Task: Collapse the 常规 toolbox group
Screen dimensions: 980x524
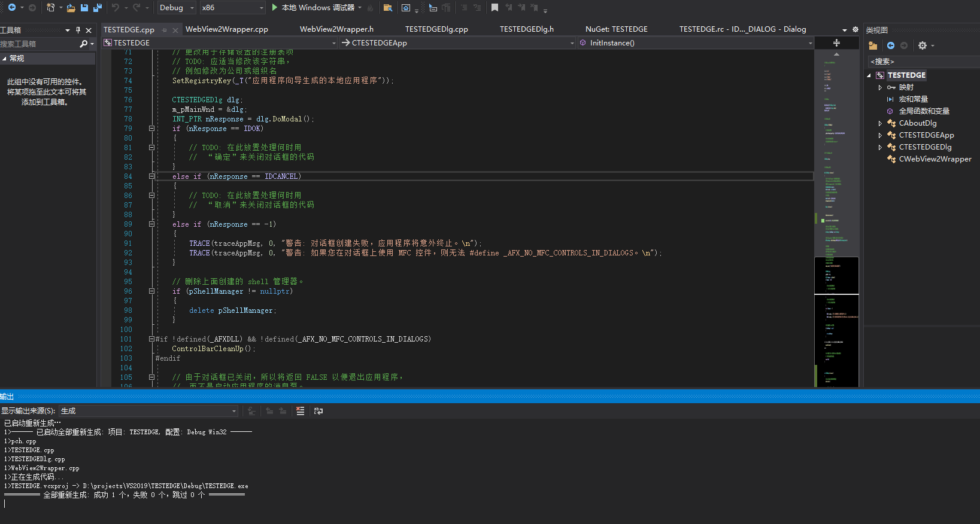Action: (4, 58)
